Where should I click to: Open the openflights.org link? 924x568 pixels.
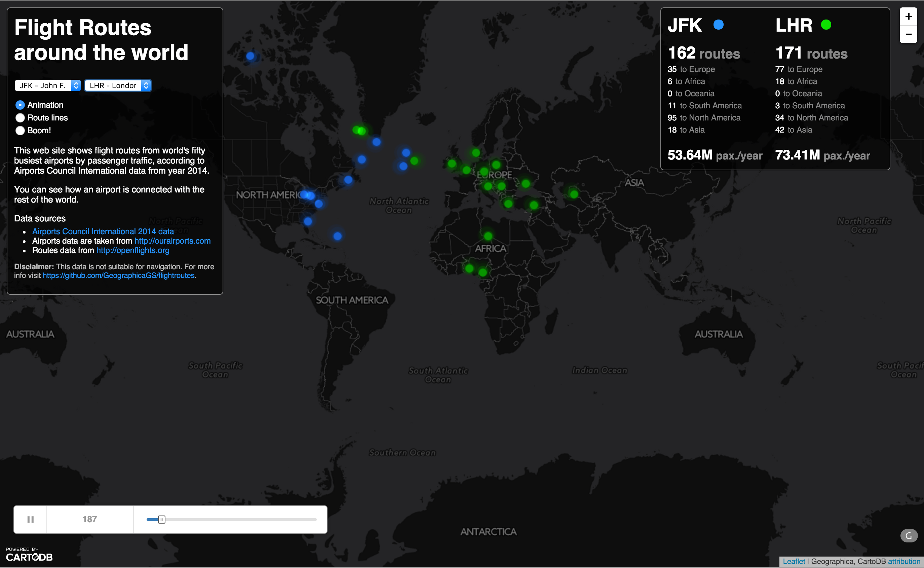[x=132, y=250]
